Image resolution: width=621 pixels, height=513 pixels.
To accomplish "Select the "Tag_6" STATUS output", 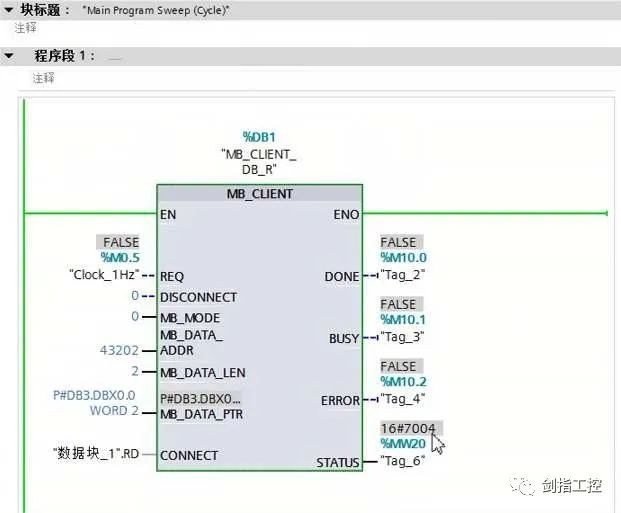I will [404, 461].
